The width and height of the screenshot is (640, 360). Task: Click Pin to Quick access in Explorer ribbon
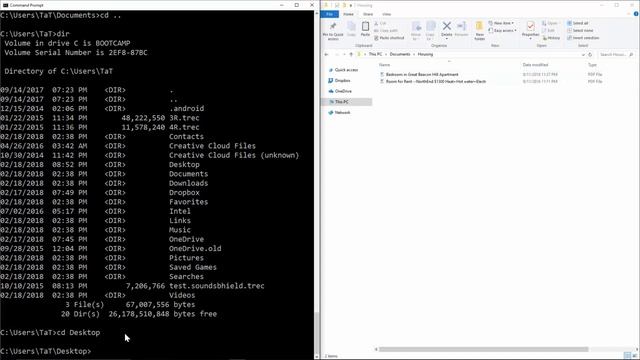pos(333,31)
